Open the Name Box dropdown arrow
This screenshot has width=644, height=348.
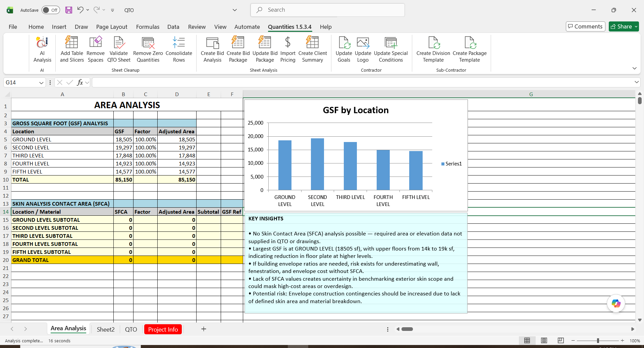41,82
